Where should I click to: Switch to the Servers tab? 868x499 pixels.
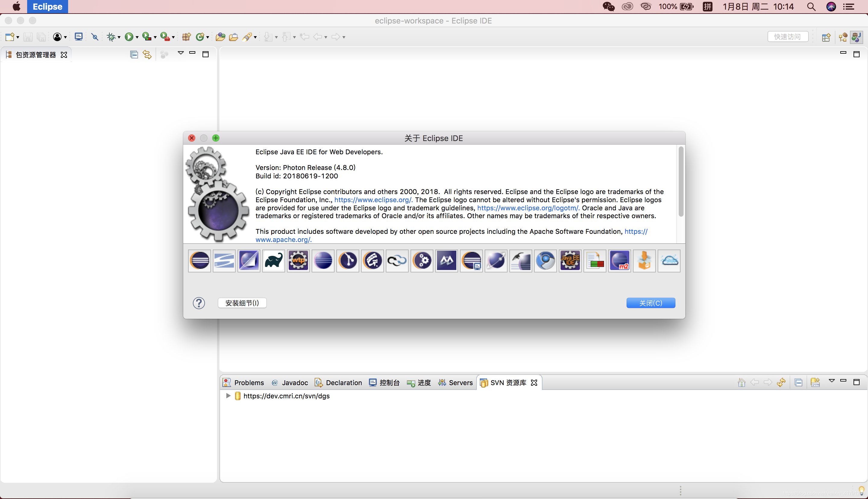point(455,382)
